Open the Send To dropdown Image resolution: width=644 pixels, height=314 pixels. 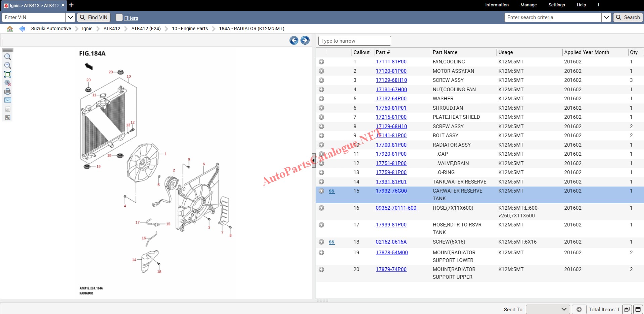[x=548, y=309]
